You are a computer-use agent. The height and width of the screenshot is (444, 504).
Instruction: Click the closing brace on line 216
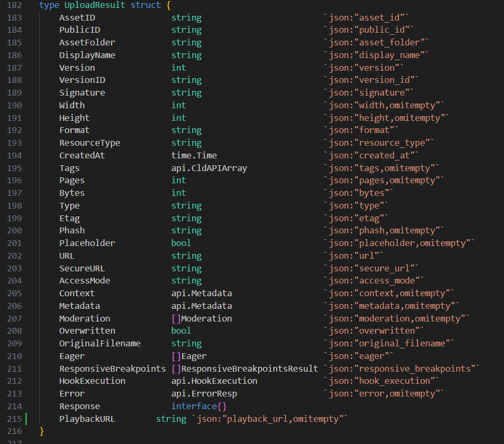41,431
